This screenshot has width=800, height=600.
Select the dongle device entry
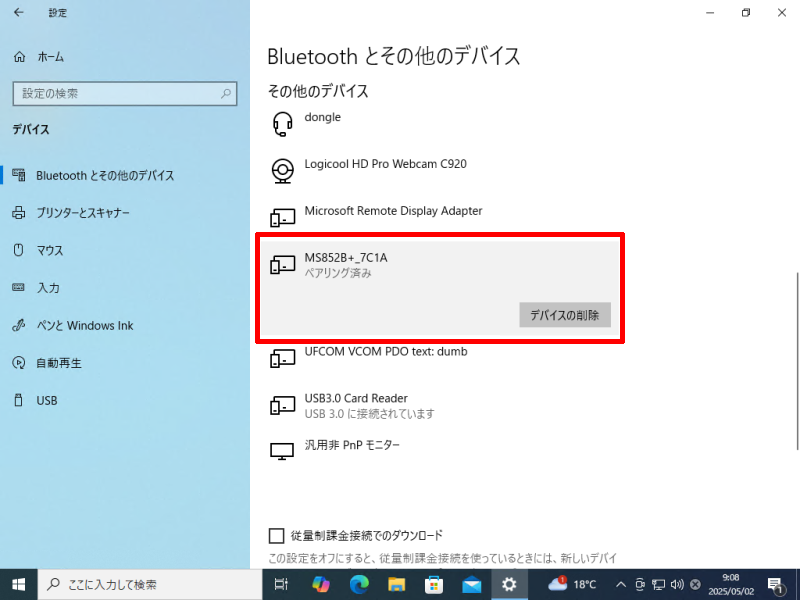point(440,124)
